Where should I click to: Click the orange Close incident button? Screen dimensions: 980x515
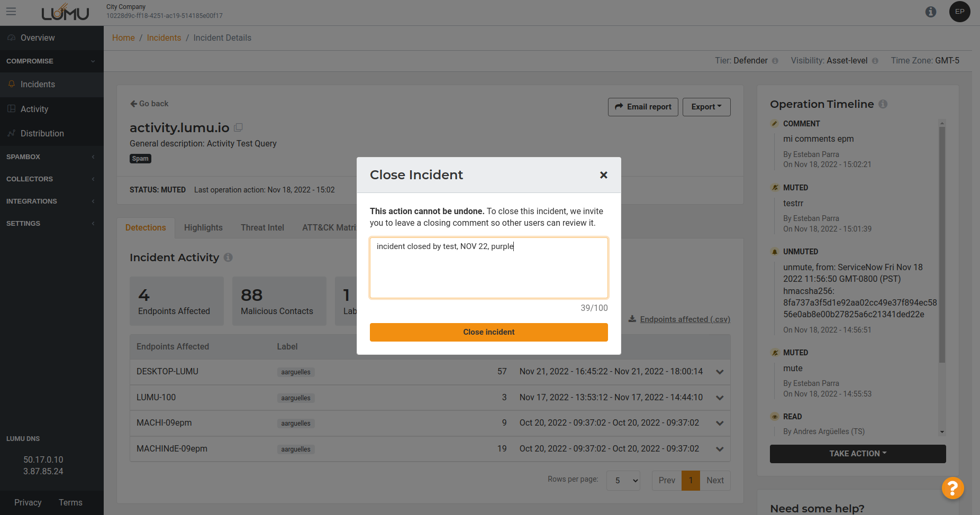488,332
